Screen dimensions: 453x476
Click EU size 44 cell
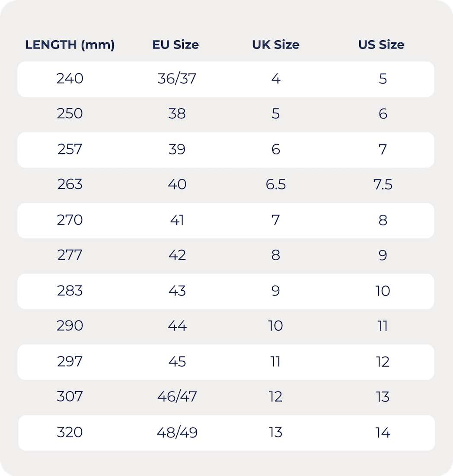[x=177, y=326]
